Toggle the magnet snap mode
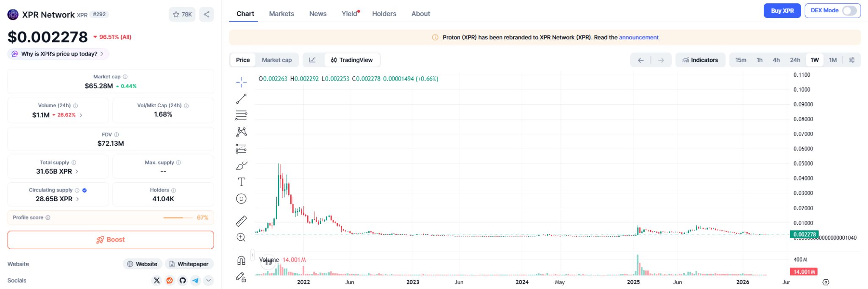The height and width of the screenshot is (289, 868). click(x=241, y=260)
